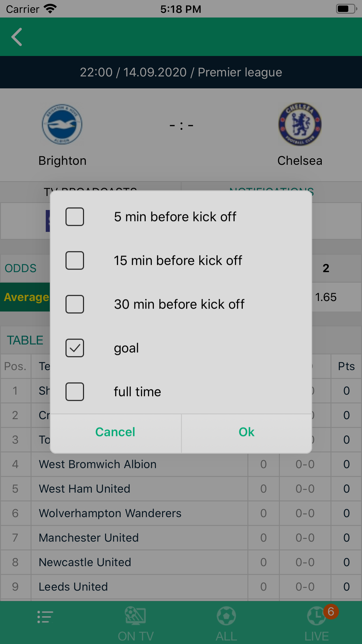This screenshot has width=362, height=644.
Task: Tap the back arrow icon
Action: point(17,37)
